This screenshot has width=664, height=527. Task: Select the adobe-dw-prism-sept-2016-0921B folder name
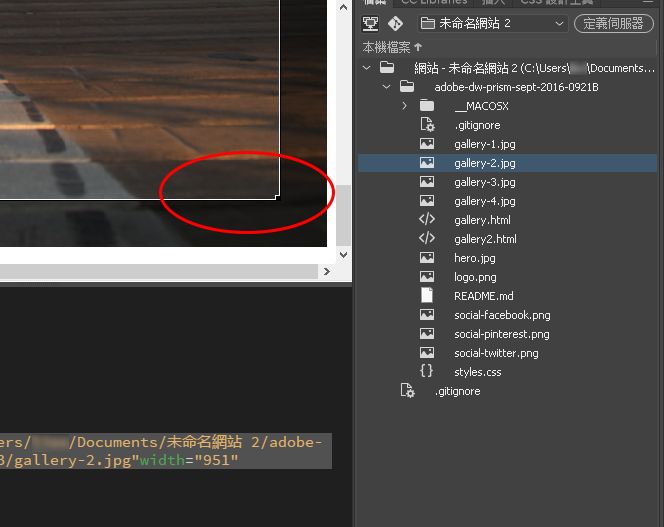coord(516,87)
